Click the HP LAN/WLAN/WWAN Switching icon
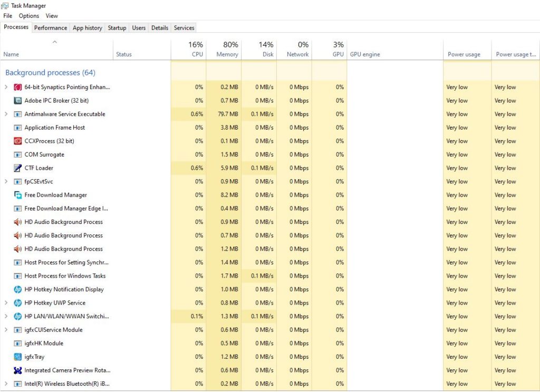The image size is (540, 392). point(17,316)
